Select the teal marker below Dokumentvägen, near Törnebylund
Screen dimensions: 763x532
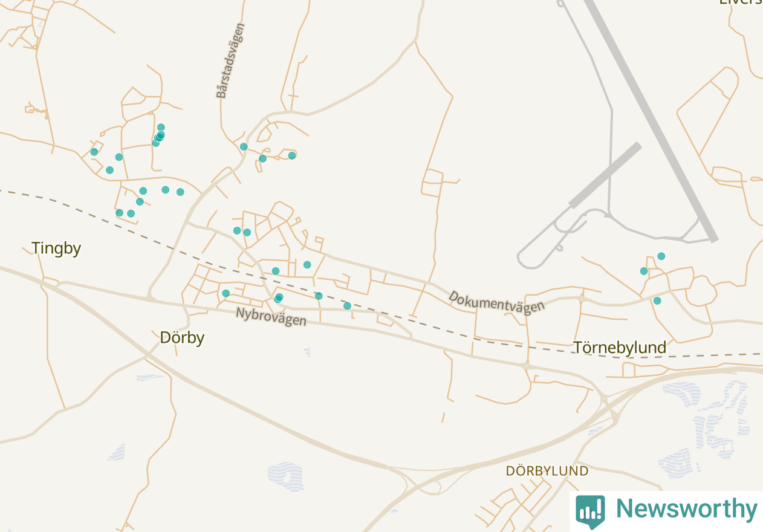[657, 300]
